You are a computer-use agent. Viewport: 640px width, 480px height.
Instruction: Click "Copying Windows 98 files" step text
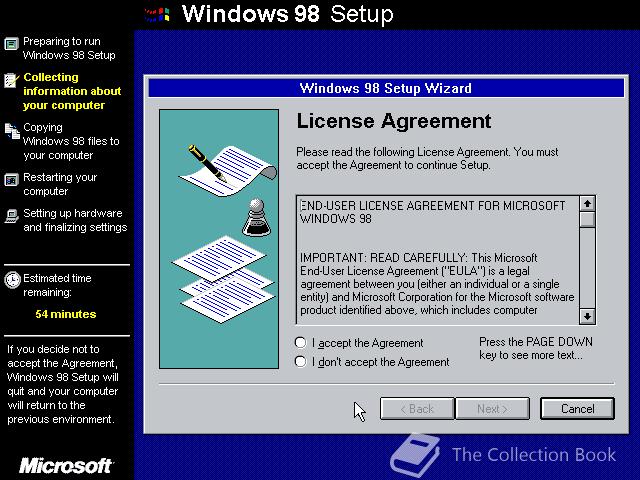coord(71,141)
